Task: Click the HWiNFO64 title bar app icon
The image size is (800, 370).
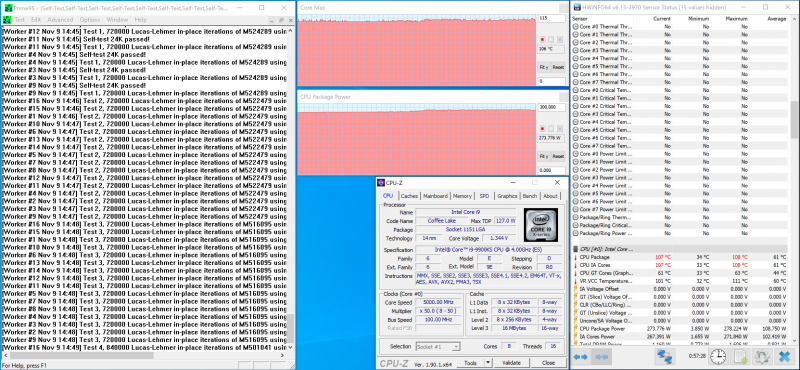Action: tap(577, 8)
